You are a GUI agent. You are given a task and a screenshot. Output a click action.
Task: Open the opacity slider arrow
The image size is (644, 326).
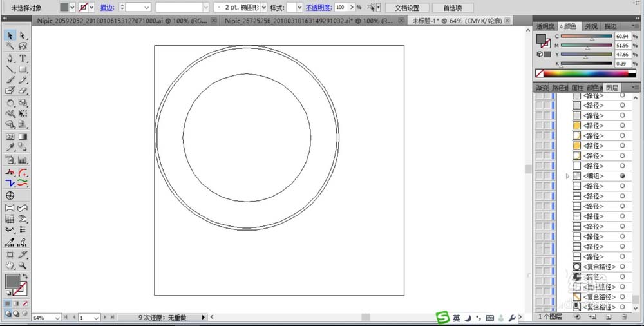pos(352,7)
